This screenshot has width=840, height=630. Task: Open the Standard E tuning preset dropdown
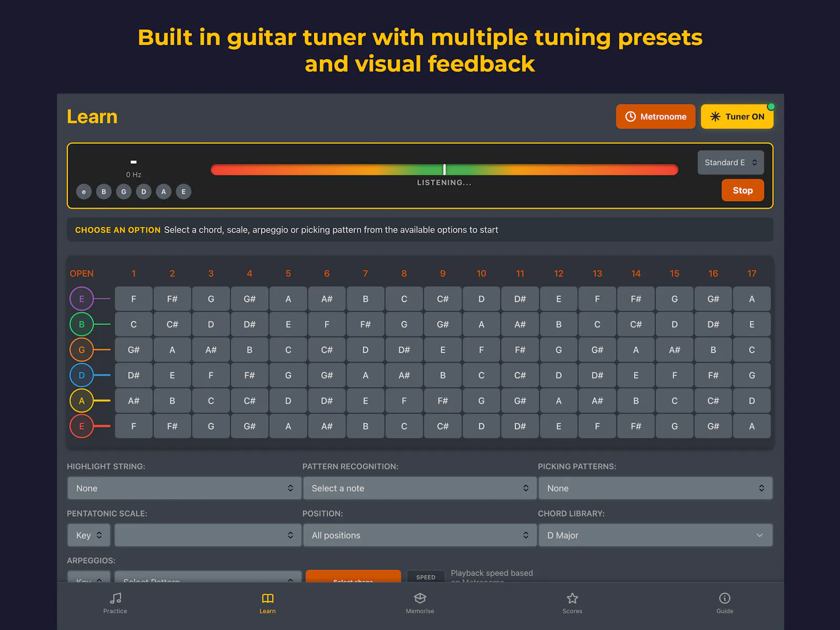pos(730,163)
